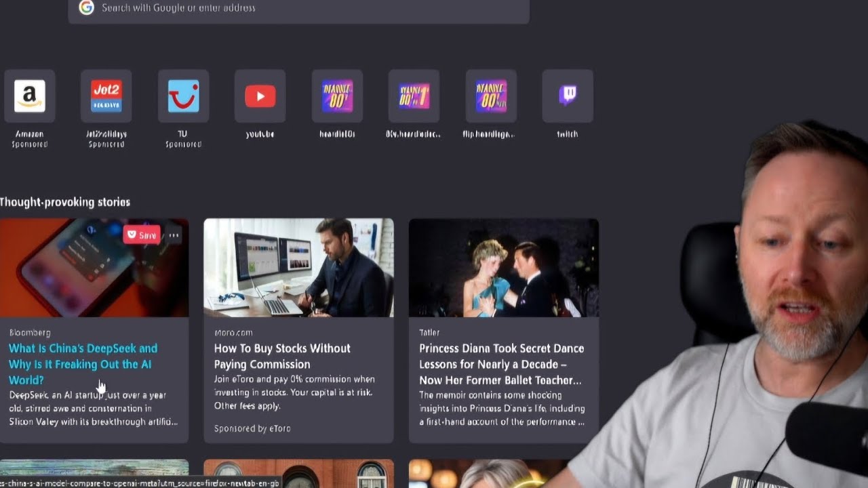
Task: Click the etoro.com source label
Action: (233, 332)
